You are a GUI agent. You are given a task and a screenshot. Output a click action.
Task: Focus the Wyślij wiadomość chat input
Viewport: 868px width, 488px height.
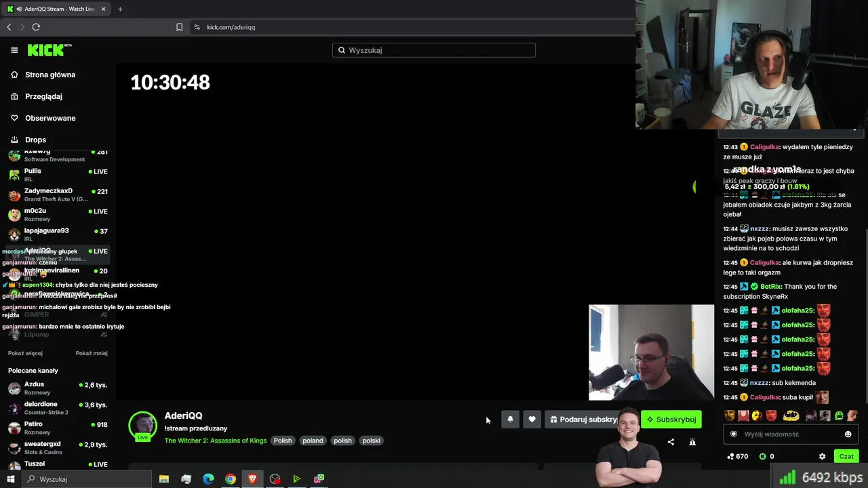tap(790, 434)
